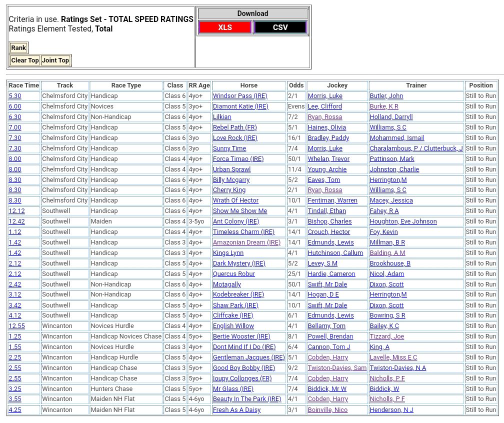Open the 12.55 Wincanton race link
This screenshot has height=423, width=504.
pyautogui.click(x=16, y=326)
